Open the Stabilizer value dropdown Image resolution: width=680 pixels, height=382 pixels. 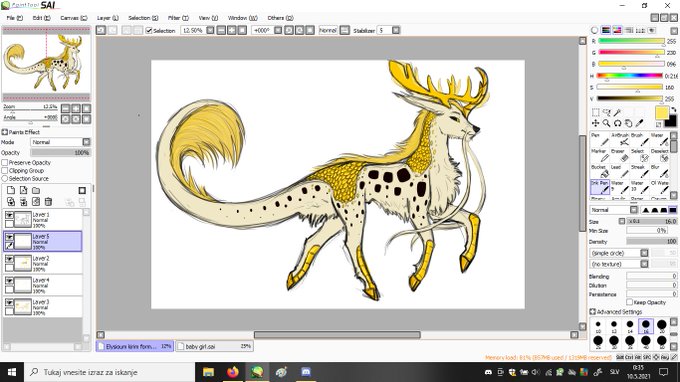[396, 30]
